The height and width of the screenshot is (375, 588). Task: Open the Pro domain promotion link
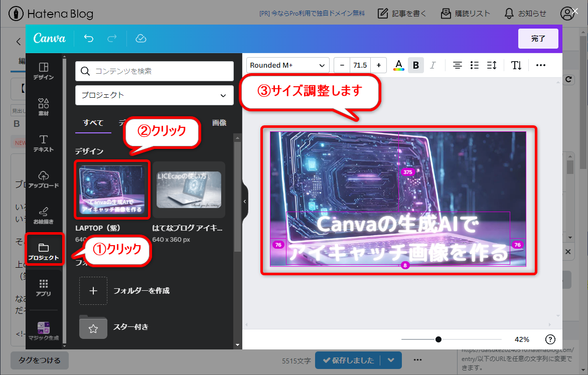tap(312, 14)
